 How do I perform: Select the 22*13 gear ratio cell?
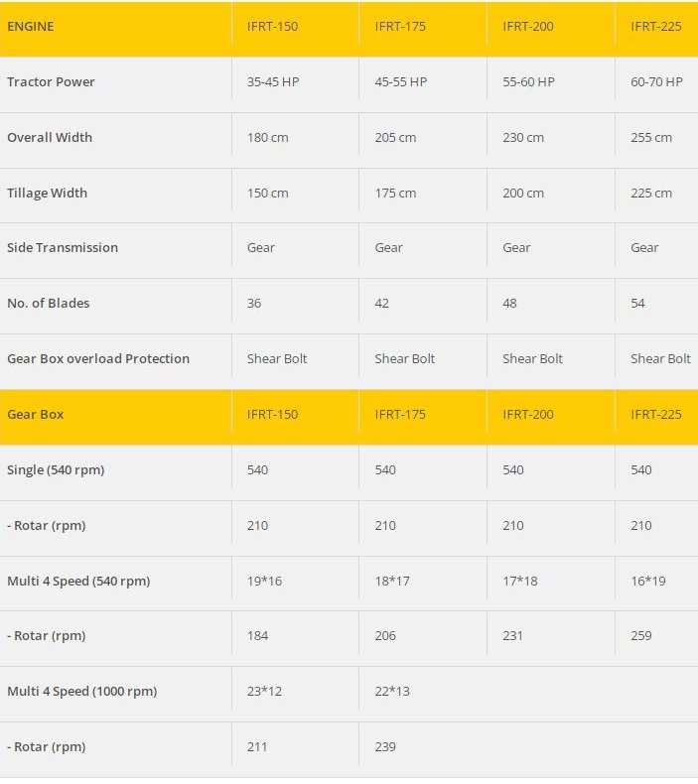point(392,691)
